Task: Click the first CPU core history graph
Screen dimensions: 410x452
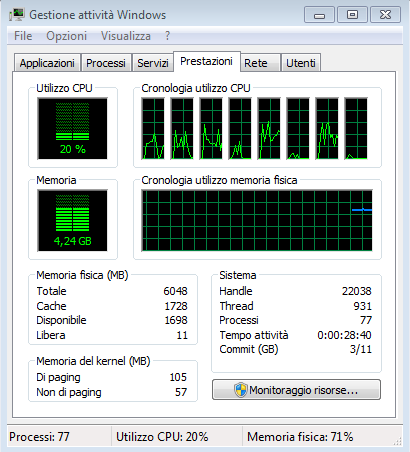Action: pos(153,129)
